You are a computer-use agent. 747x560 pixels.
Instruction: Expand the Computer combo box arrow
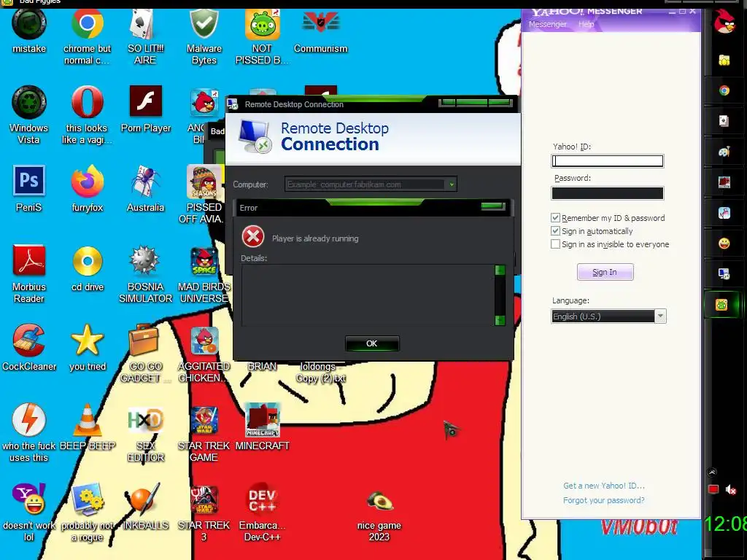point(451,184)
